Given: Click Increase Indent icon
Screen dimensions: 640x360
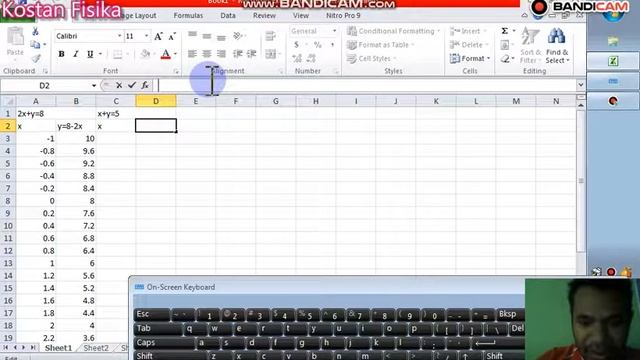Looking at the screenshot, I should point(252,54).
